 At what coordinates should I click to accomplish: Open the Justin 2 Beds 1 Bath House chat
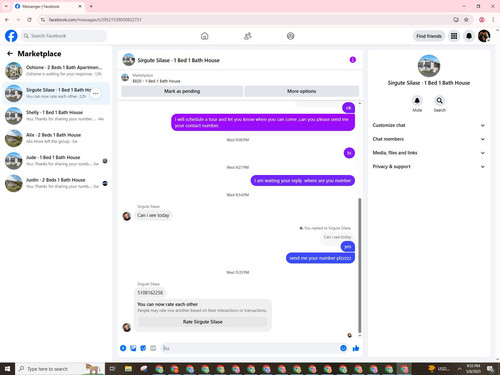point(57,183)
